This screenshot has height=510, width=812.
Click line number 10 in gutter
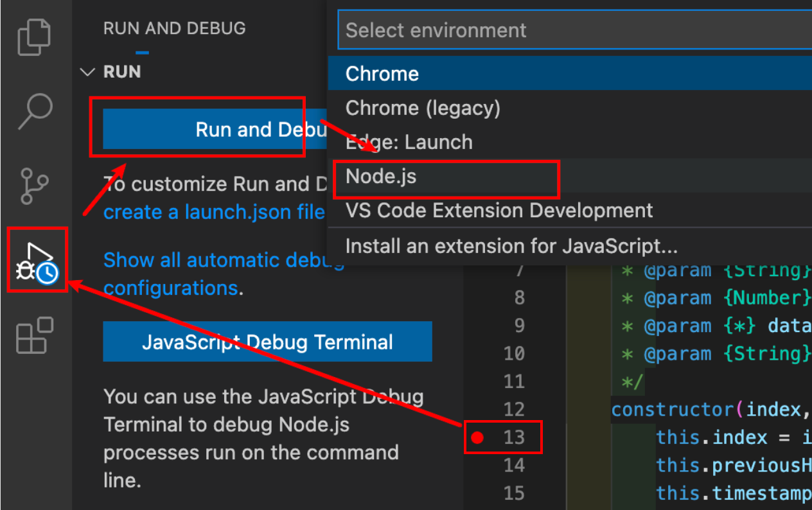(514, 354)
